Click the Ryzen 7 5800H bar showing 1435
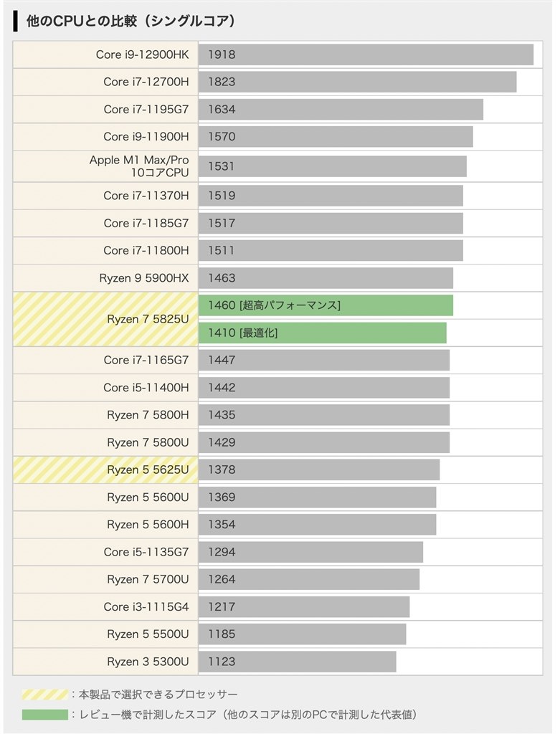560x734 pixels. 324,415
